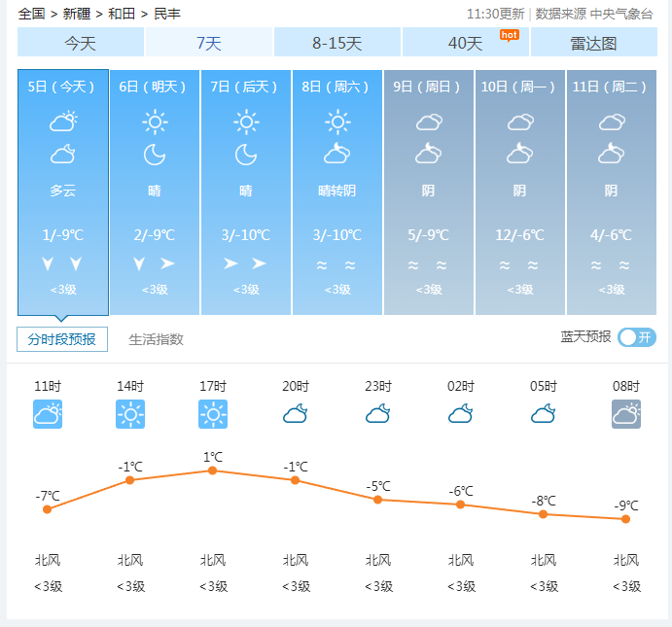Select the 10日 周一 forecast card
This screenshot has height=627, width=672.
520,192
